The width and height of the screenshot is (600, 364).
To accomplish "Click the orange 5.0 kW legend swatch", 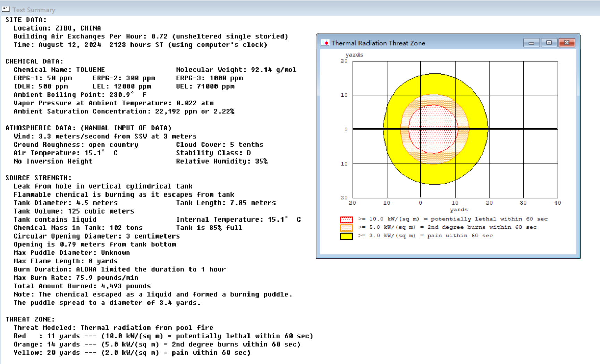I will pos(346,228).
